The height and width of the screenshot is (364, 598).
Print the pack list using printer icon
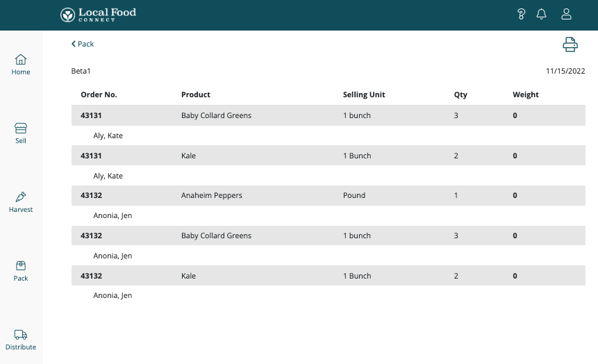pyautogui.click(x=570, y=44)
